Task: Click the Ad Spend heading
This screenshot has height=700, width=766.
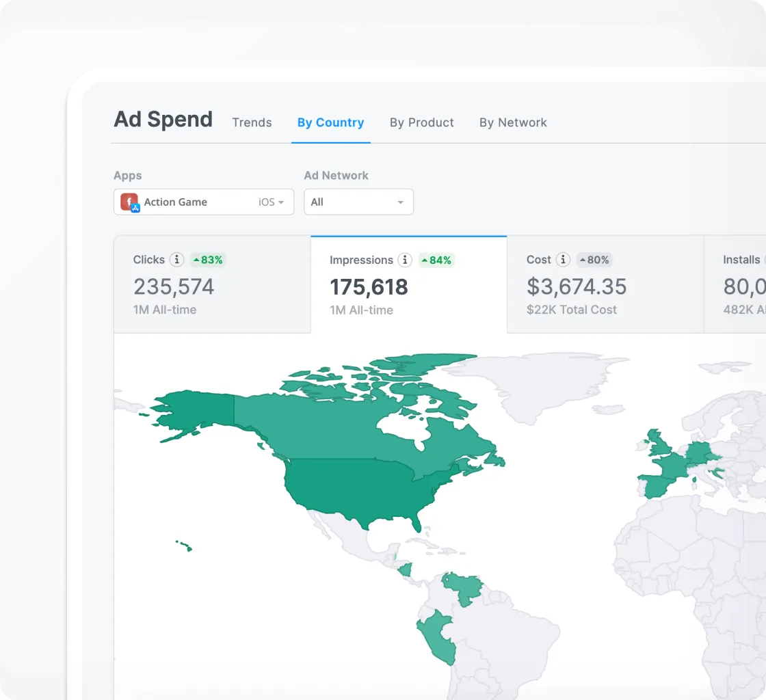Action: click(x=163, y=119)
